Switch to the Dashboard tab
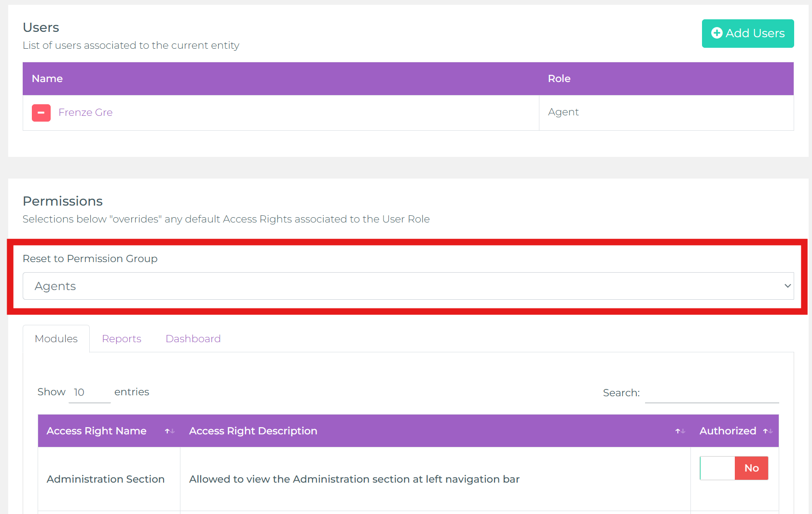The height and width of the screenshot is (514, 812). coord(193,339)
